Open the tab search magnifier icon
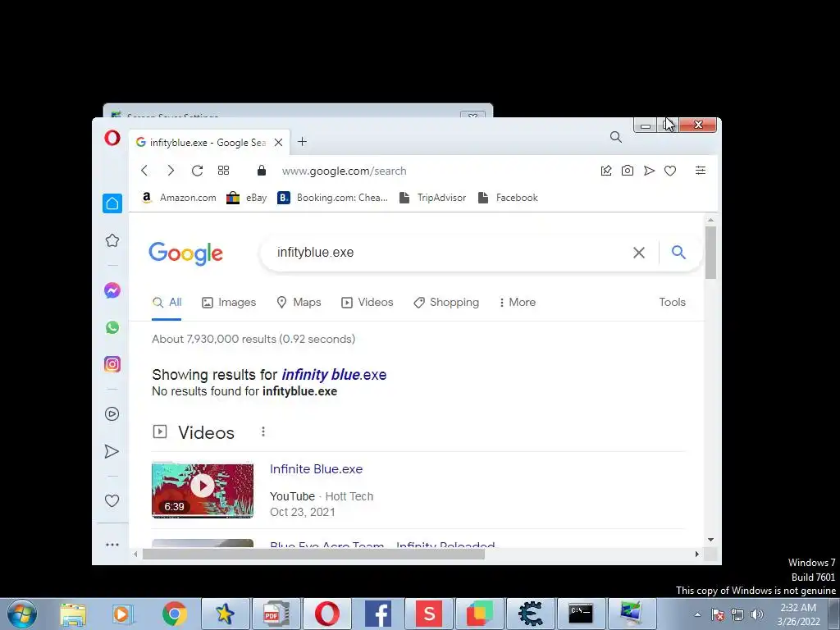Viewport: 840px width, 630px height. tap(616, 137)
